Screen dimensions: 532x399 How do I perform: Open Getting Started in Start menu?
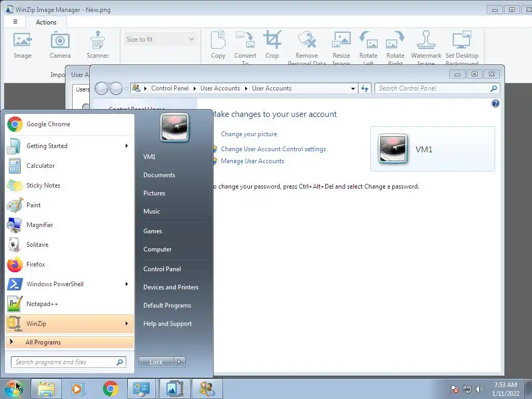pyautogui.click(x=70, y=146)
